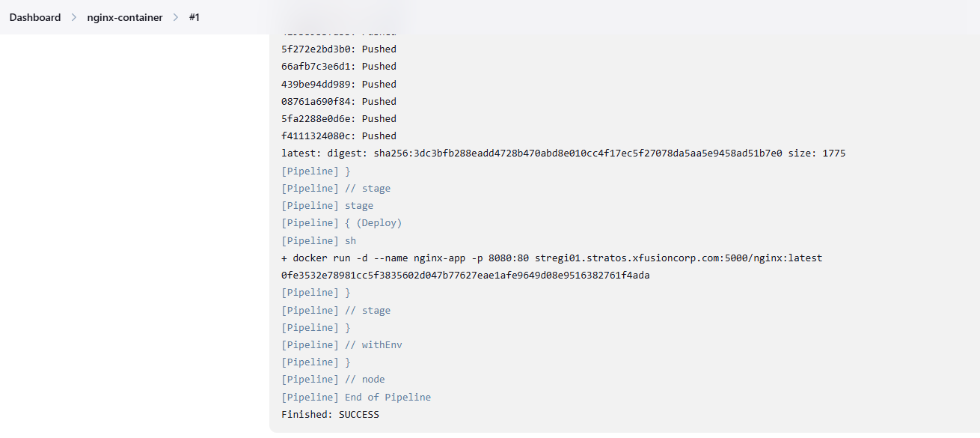Expand the chevron after Dashboard breadcrumb
Image resolution: width=980 pixels, height=438 pixels.
pyautogui.click(x=74, y=17)
